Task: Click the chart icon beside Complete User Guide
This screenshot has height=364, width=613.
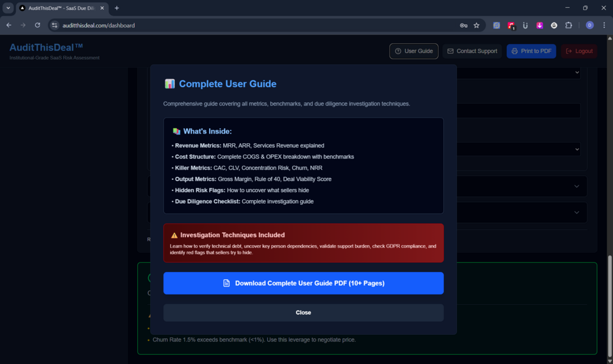Action: click(170, 84)
